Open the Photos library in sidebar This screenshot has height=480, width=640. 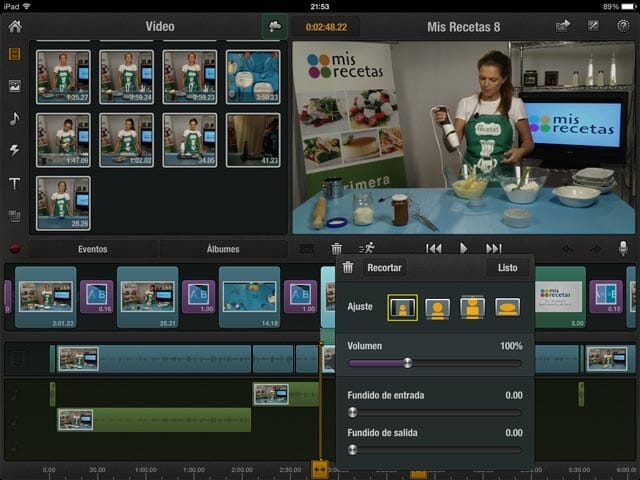coord(14,86)
